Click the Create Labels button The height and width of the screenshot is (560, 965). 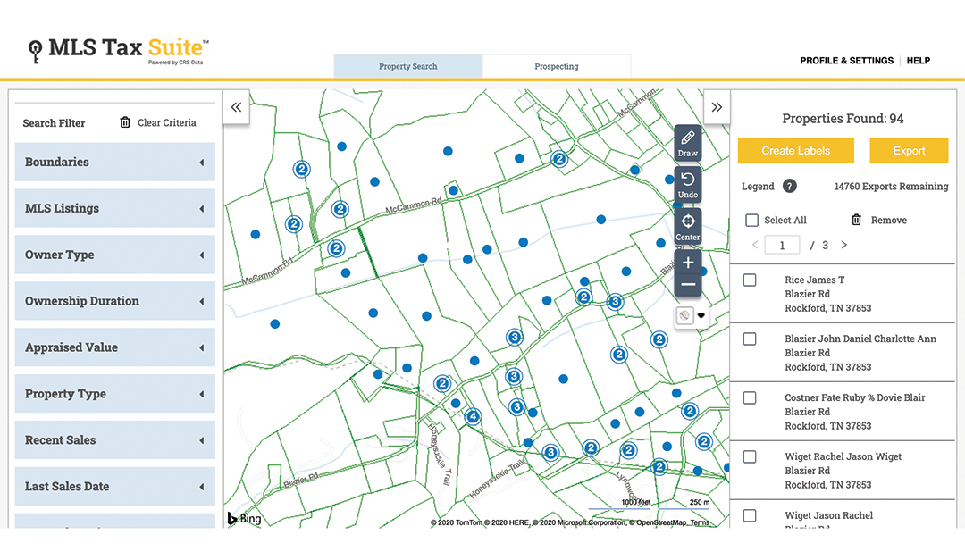[x=795, y=151]
